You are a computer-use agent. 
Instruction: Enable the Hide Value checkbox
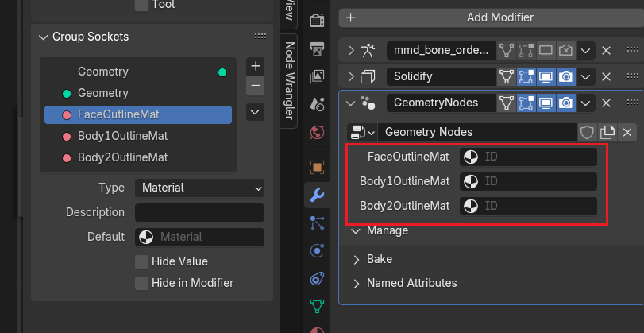pos(141,261)
